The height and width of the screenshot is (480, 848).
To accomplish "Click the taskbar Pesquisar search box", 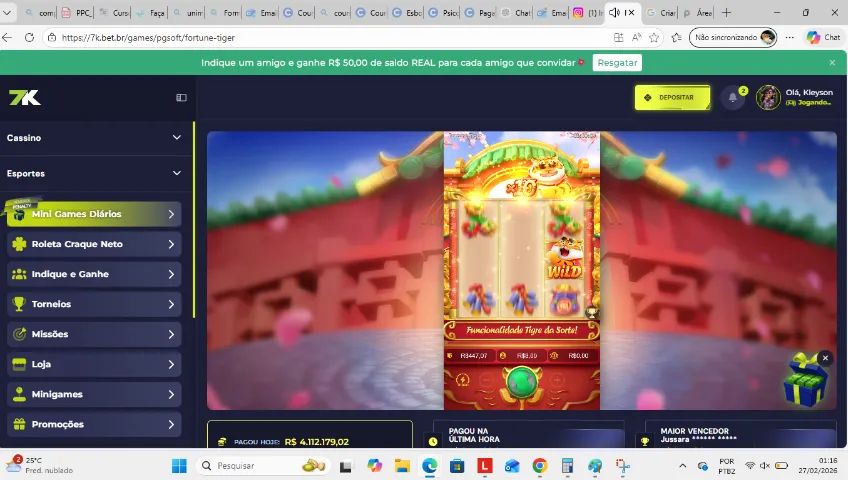I will pos(264,465).
